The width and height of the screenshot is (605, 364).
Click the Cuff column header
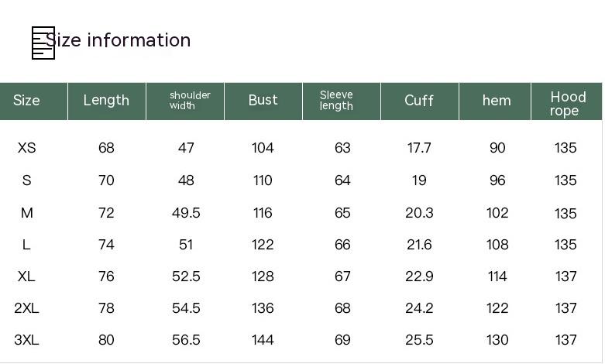pyautogui.click(x=419, y=101)
